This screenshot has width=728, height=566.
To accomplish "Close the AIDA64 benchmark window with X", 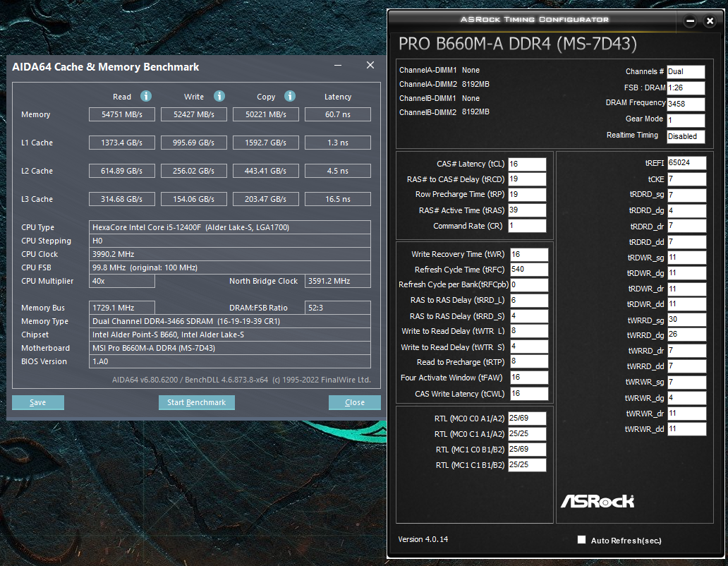I will [x=370, y=65].
